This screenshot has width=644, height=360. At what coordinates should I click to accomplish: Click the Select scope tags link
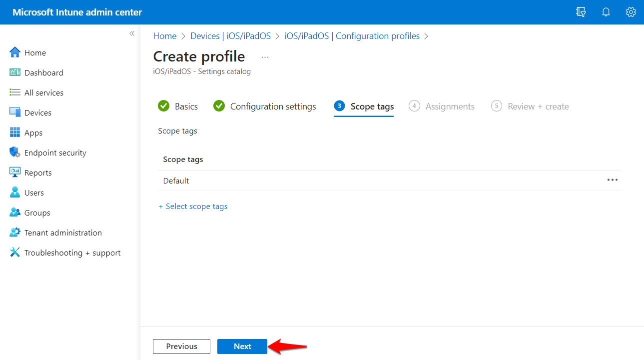(193, 206)
